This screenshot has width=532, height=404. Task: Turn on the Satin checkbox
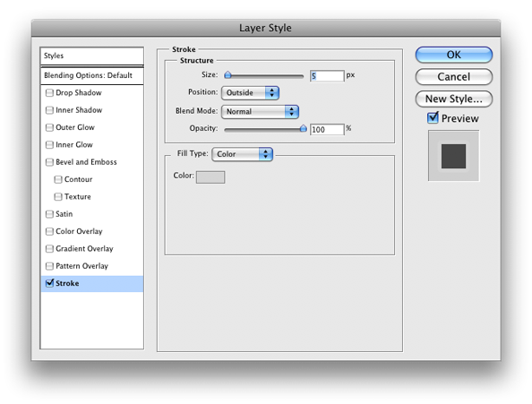point(49,214)
